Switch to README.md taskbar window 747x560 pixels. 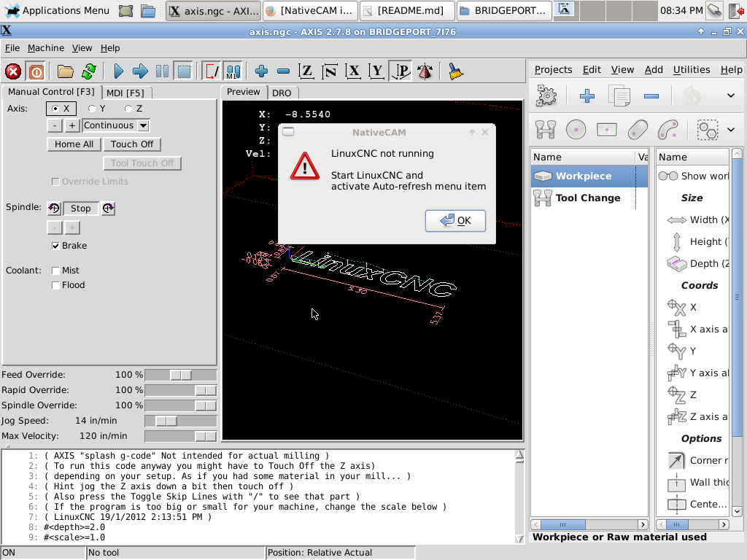click(408, 10)
